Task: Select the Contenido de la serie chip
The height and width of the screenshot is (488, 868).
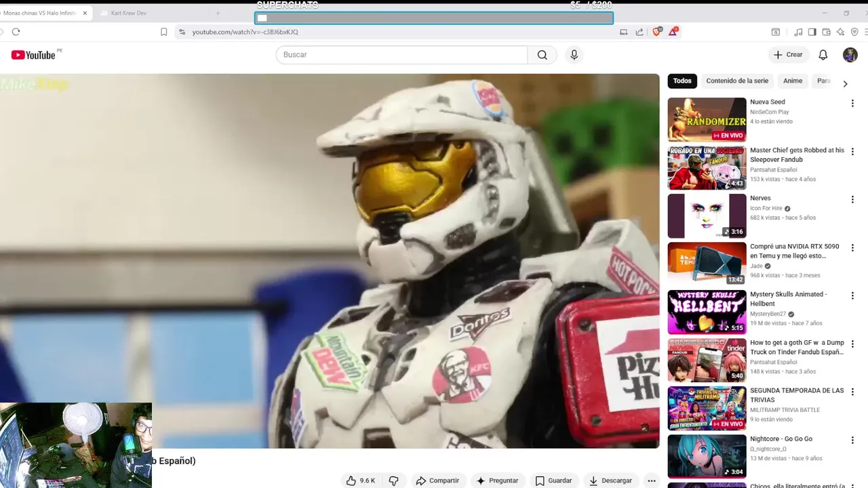Action: [737, 81]
